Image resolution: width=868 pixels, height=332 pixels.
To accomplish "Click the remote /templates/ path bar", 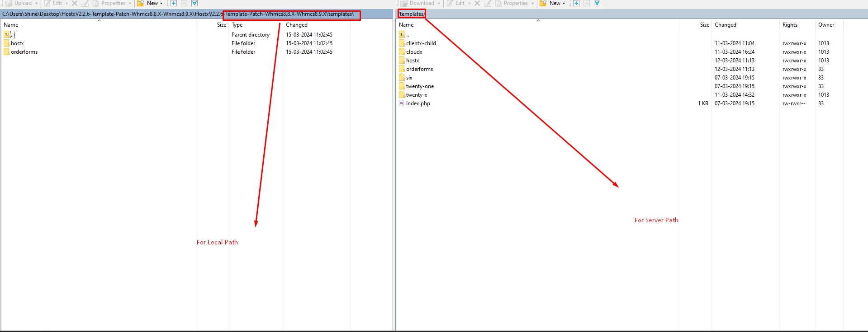I will (412, 14).
